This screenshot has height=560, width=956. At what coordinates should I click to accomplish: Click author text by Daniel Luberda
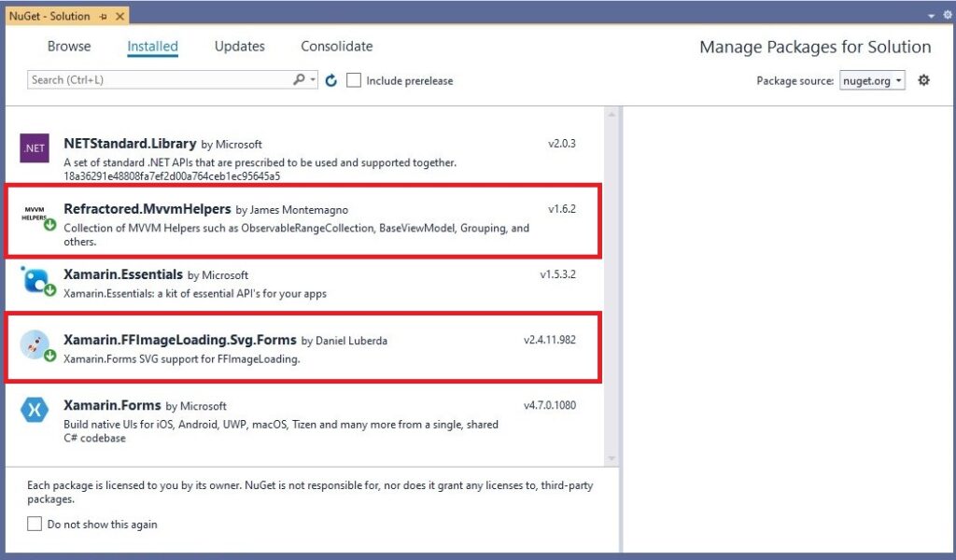click(344, 341)
